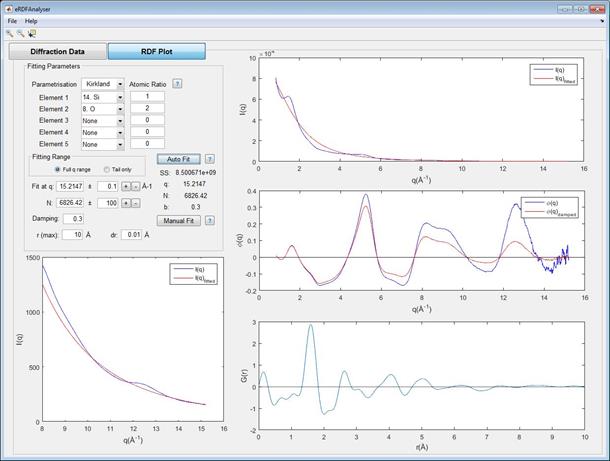
Task: Click the Fitting Range group label
Action: [51, 157]
